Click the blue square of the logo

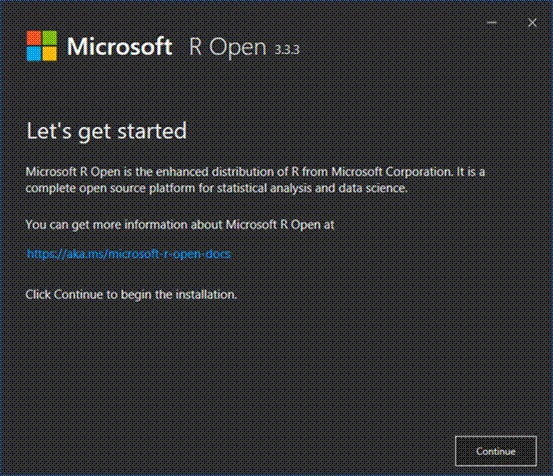click(34, 54)
